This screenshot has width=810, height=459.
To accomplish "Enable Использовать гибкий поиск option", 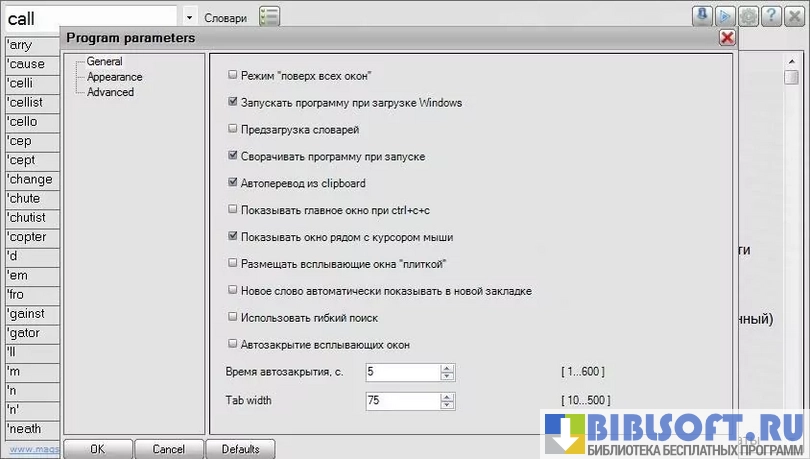I will (233, 318).
